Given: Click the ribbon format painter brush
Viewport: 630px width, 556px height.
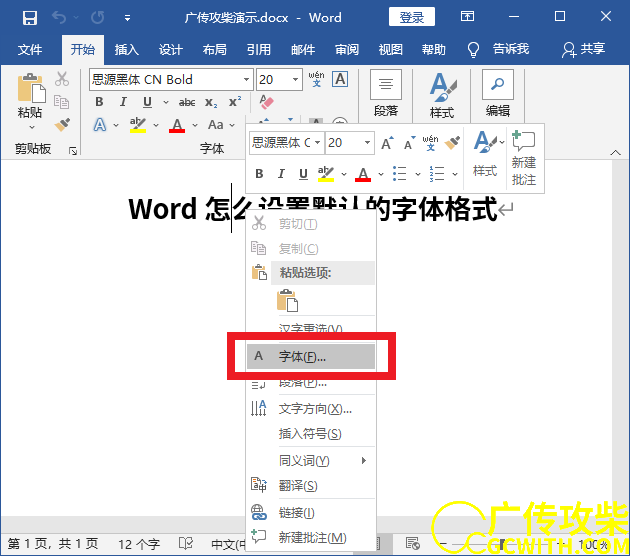Looking at the screenshot, I should pos(62,125).
